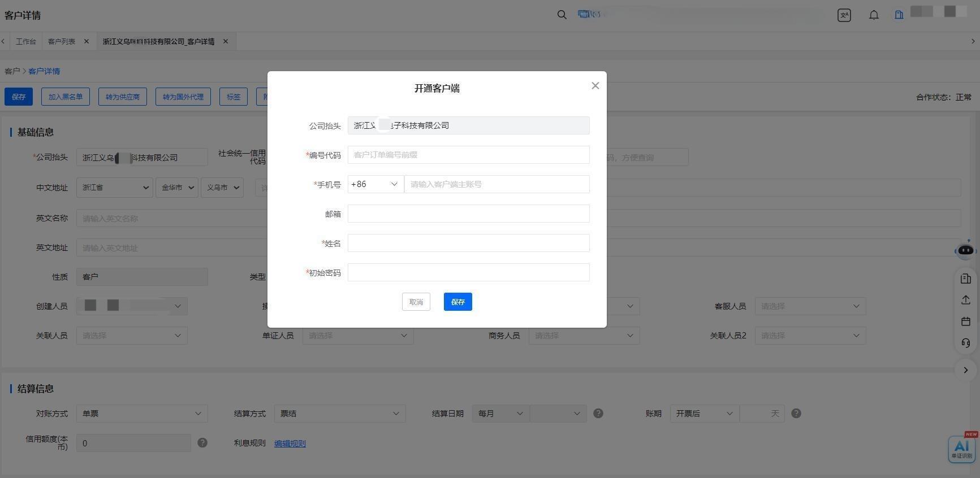Open 账期 开票后 dropdown

(705, 414)
